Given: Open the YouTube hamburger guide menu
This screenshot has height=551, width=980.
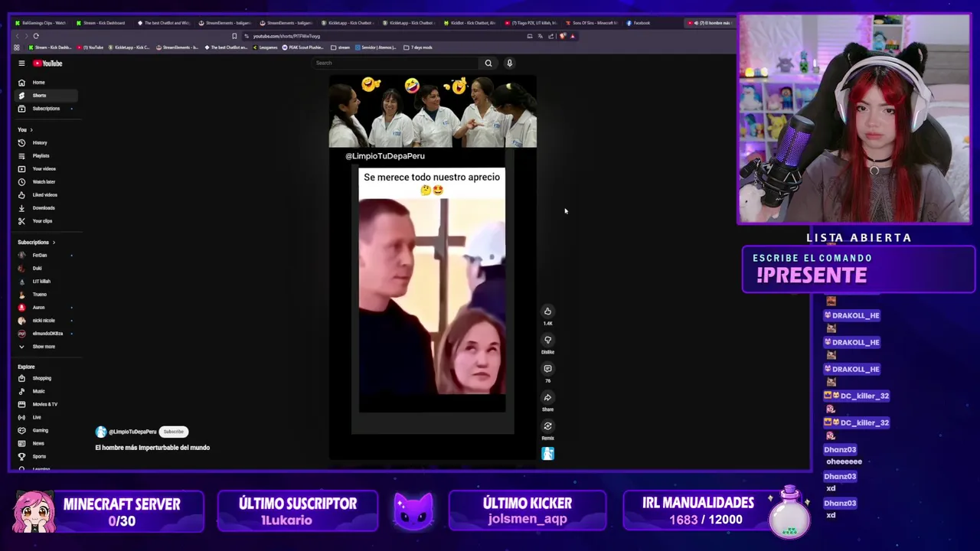Looking at the screenshot, I should coord(21,64).
